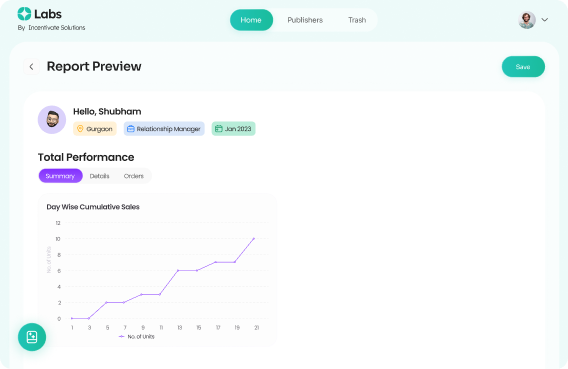Screen dimensions: 568x369
Task: Click the calendar icon on Jan 2023 tag
Action: (x=218, y=129)
